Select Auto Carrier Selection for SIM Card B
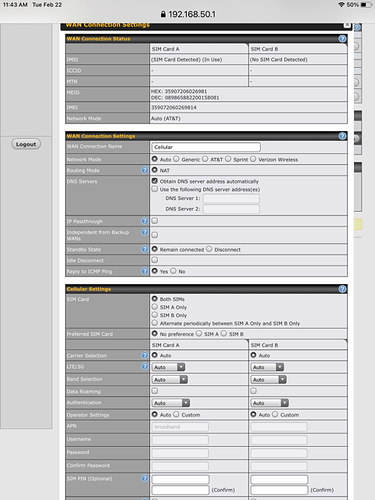Image resolution: width=375 pixels, height=500 pixels. [x=254, y=355]
